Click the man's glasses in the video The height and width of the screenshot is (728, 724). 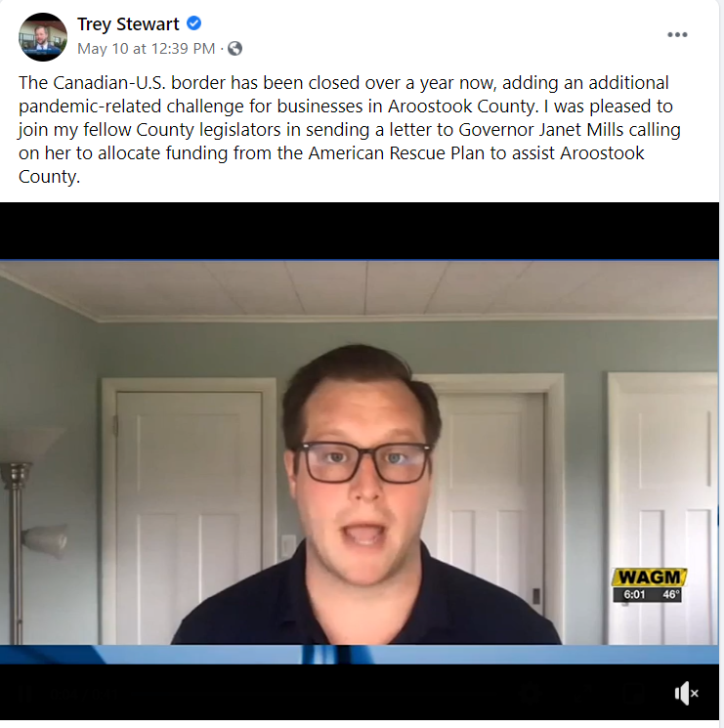coord(363,463)
